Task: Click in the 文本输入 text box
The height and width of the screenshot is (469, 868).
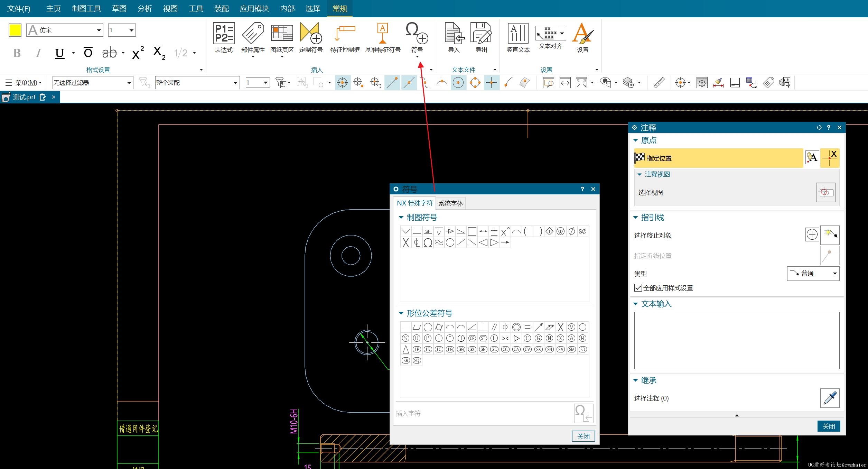Action: [736, 340]
